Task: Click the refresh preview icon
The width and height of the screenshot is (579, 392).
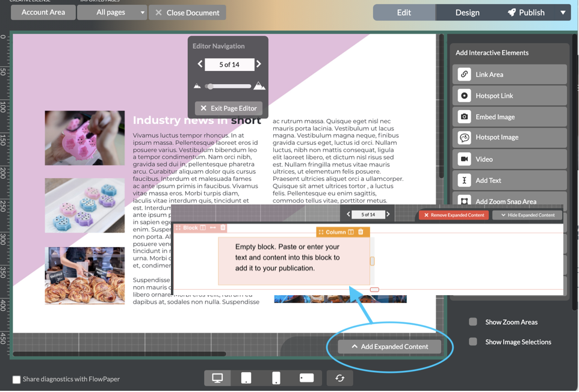Action: coord(339,378)
